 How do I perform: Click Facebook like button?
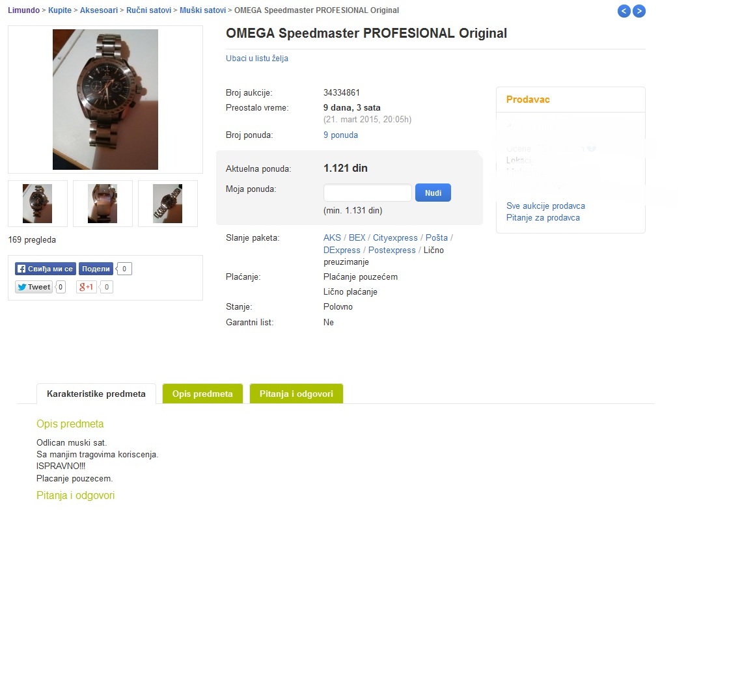click(x=45, y=269)
